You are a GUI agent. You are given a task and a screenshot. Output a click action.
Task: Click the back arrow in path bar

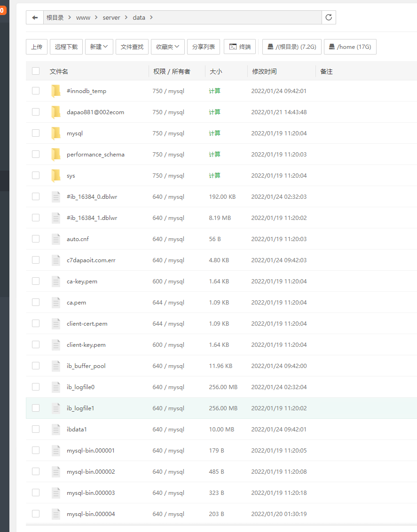coord(35,17)
